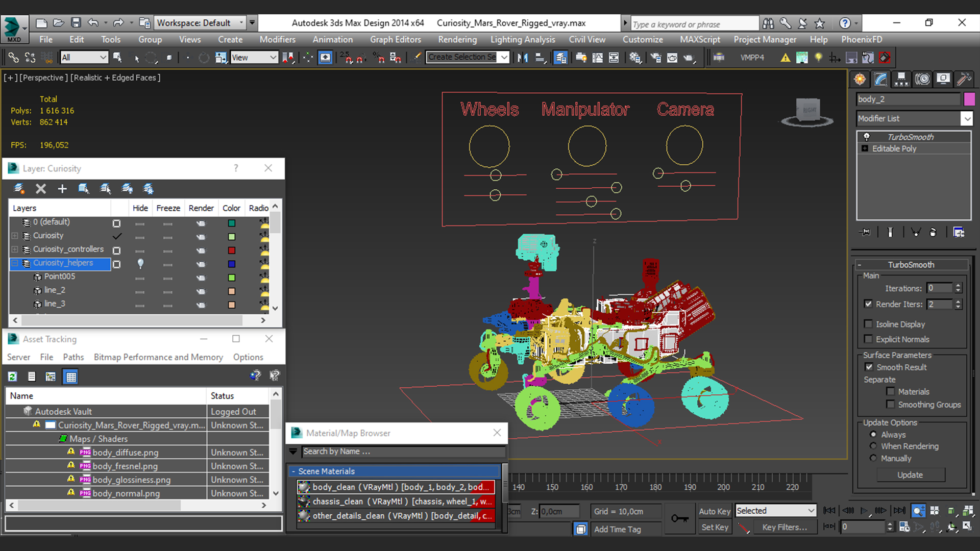The width and height of the screenshot is (980, 551).
Task: Toggle Smooth Result checkbox
Action: click(x=869, y=367)
